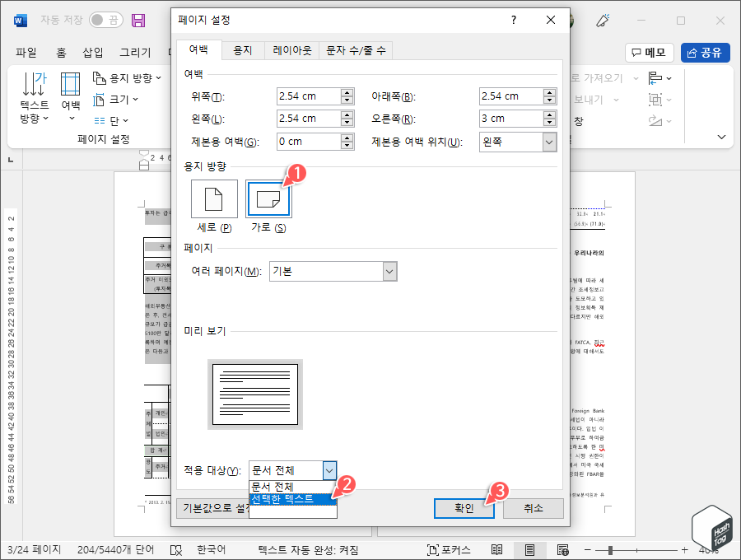Open the 제본용 여백 위치 dropdown
Image resolution: width=741 pixels, height=560 pixels.
coord(517,142)
